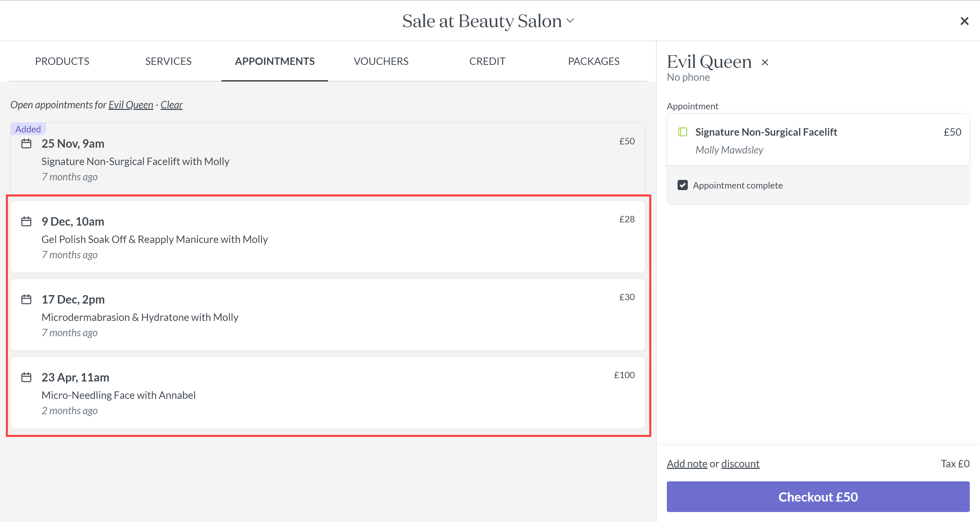Uncheck Appointment complete checkbox
This screenshot has height=522, width=980.
pos(682,185)
